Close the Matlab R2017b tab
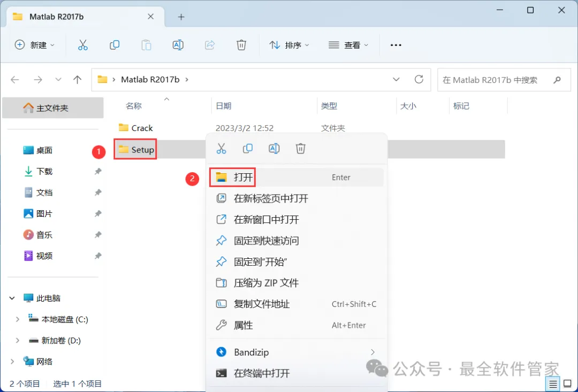 pyautogui.click(x=150, y=17)
